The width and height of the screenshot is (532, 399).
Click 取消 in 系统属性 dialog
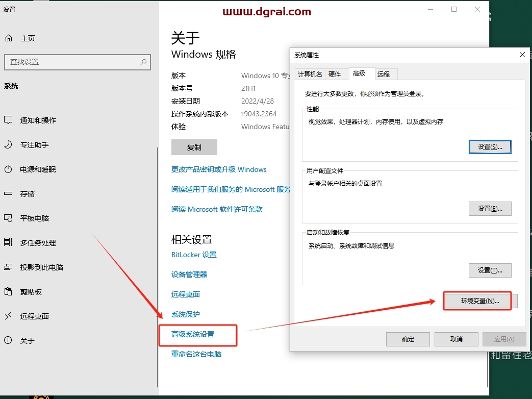[x=457, y=339]
